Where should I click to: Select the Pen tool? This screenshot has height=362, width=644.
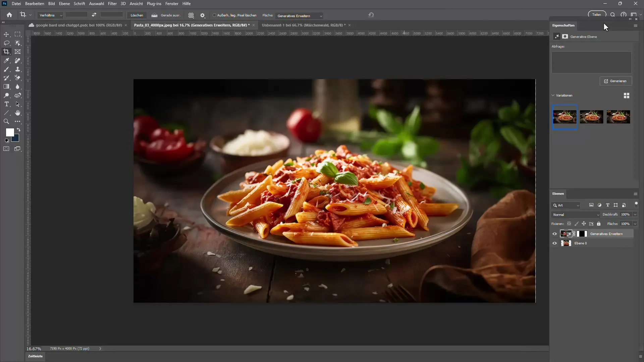[x=18, y=95]
